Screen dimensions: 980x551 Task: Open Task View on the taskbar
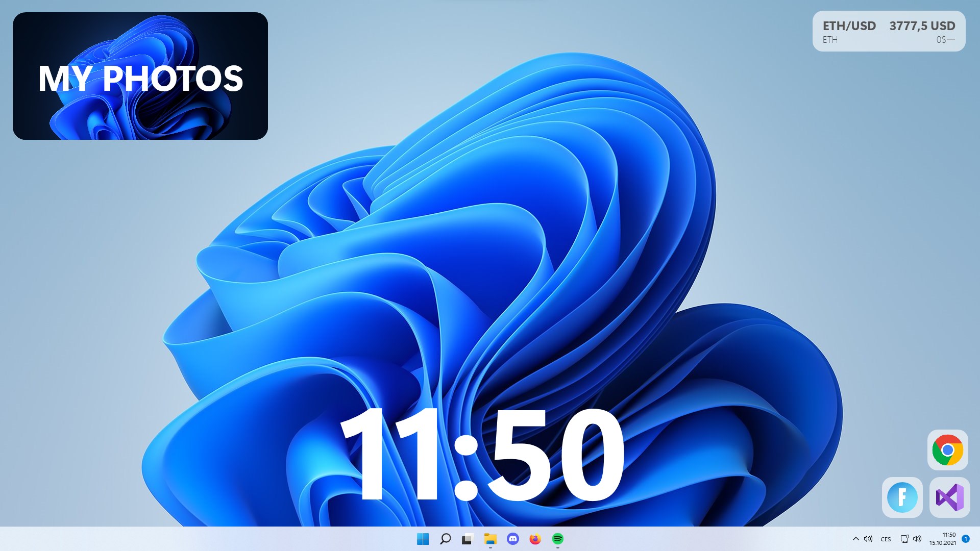[x=468, y=539]
